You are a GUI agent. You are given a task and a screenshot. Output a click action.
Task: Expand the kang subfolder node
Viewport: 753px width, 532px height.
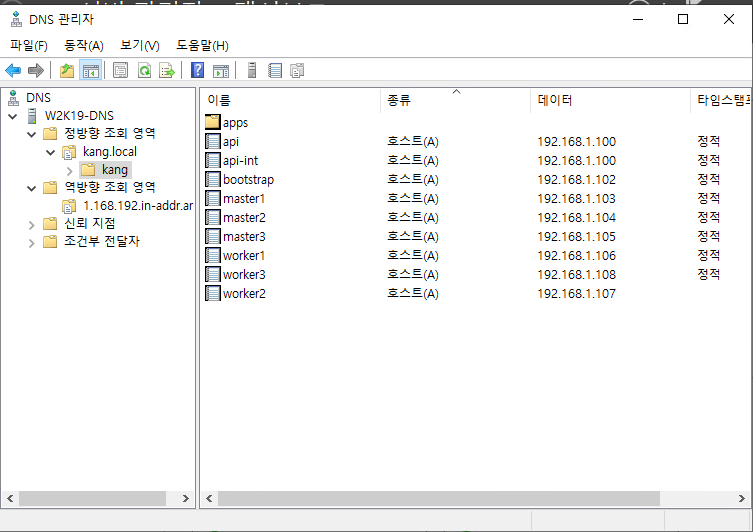pos(70,170)
